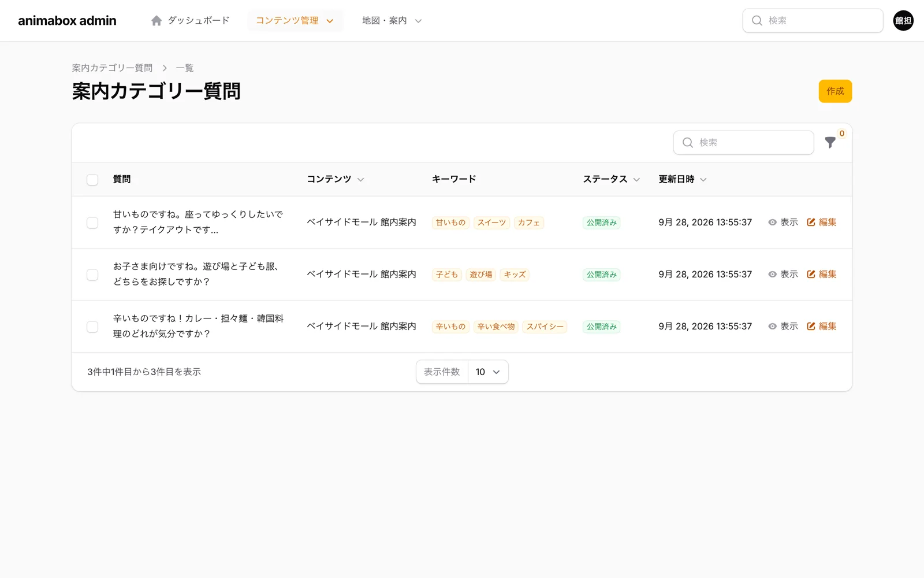Click the 公開済み badge in the 甘いもの row
This screenshot has width=924, height=578.
tap(602, 223)
